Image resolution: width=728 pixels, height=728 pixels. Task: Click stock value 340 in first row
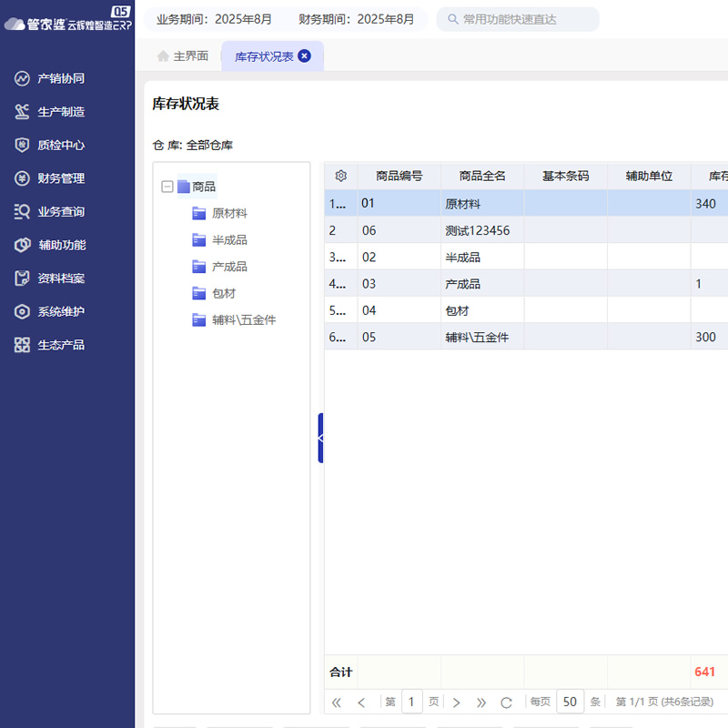click(705, 204)
